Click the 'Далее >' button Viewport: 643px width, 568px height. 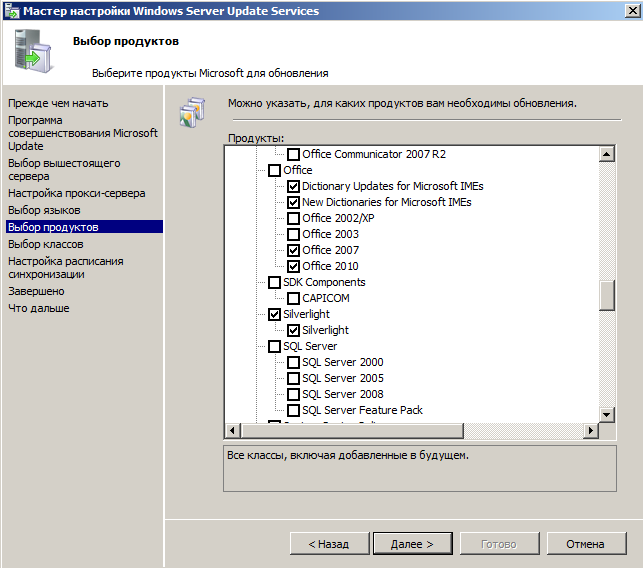[413, 544]
